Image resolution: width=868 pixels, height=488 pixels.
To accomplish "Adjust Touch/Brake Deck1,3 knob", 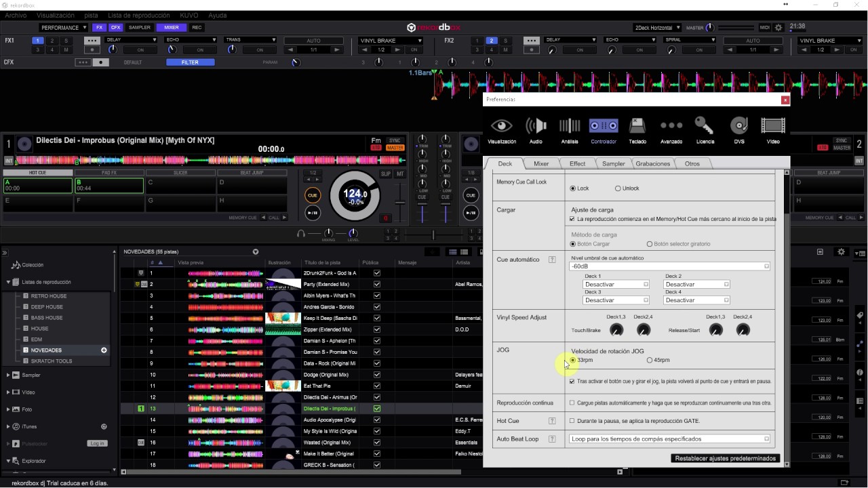I will point(616,330).
